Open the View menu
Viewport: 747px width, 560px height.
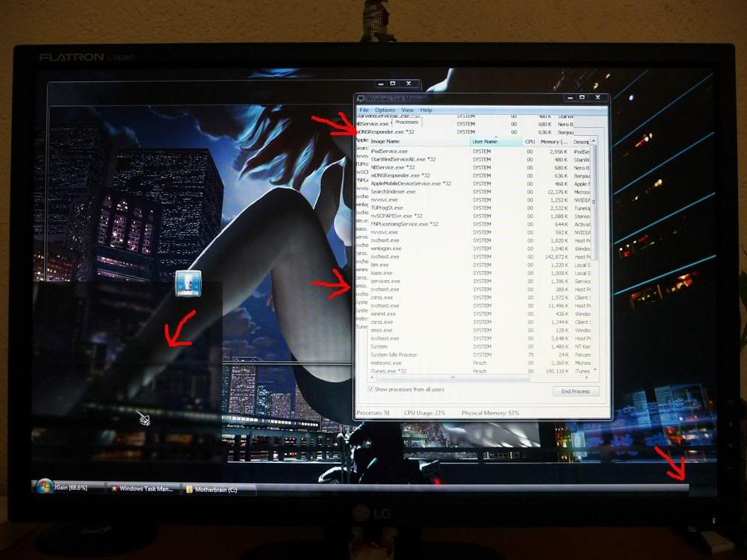point(407,110)
